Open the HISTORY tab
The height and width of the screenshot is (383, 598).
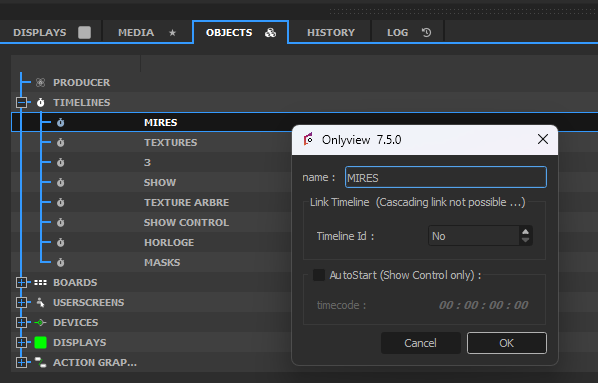point(331,32)
